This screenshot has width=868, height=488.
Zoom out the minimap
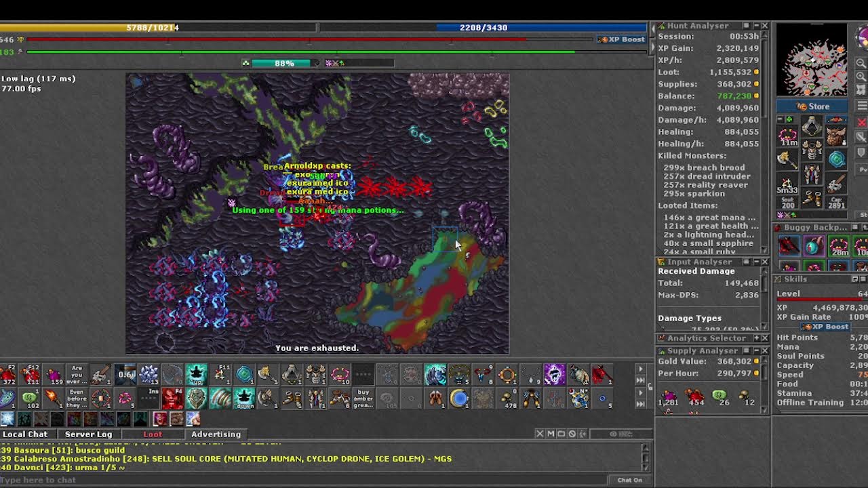861,63
